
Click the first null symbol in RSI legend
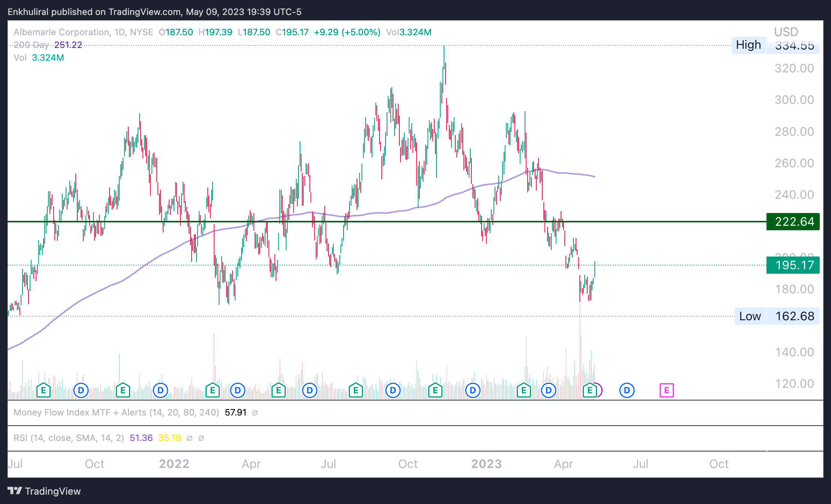coord(189,438)
